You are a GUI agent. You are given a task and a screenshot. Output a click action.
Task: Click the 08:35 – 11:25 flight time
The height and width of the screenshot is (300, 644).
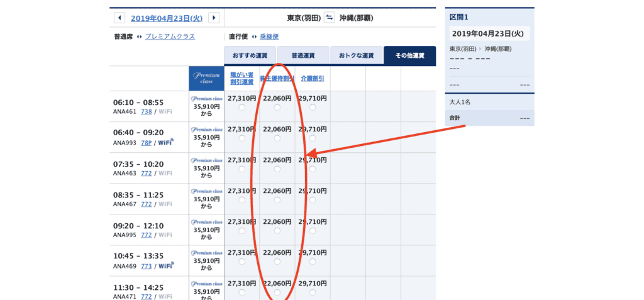click(x=138, y=195)
